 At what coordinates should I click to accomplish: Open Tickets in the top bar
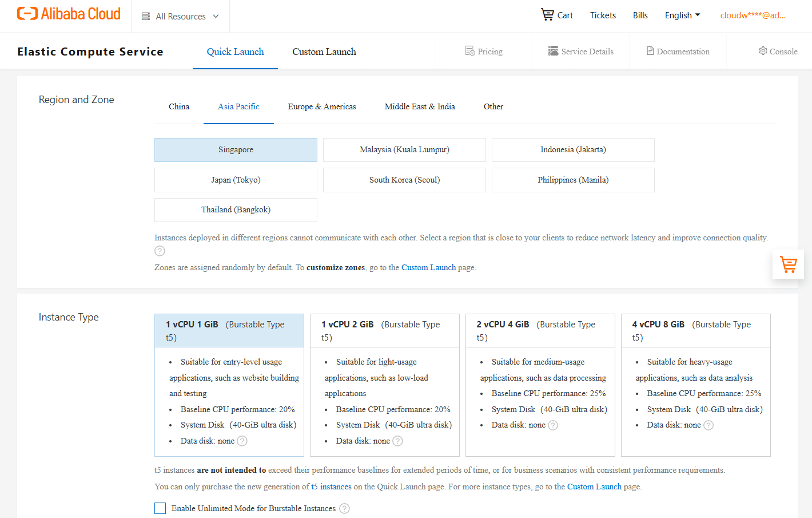coord(603,15)
